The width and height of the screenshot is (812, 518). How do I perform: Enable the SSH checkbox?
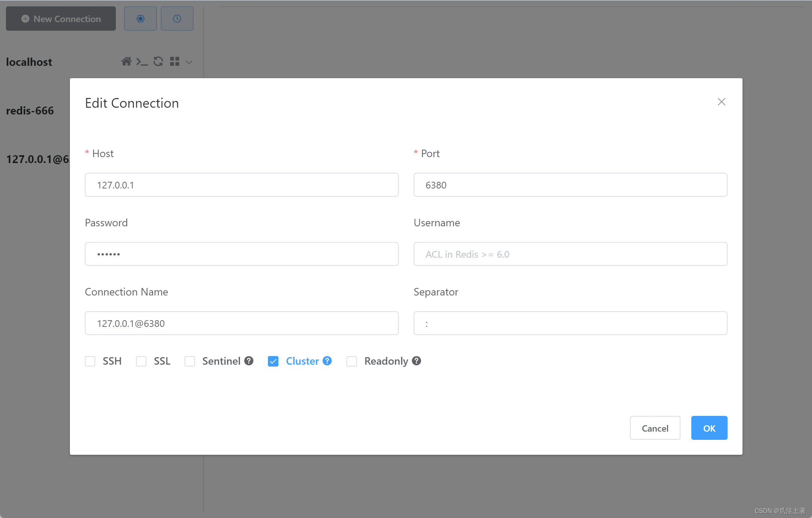(90, 361)
